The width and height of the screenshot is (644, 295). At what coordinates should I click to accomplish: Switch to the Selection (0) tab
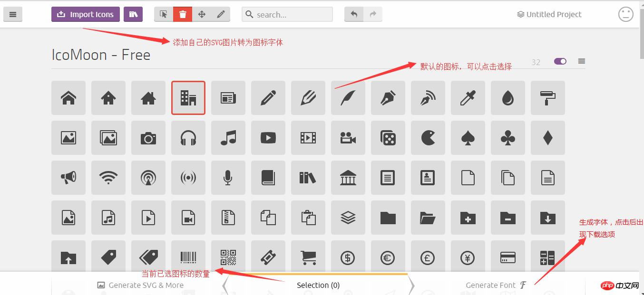pyautogui.click(x=318, y=285)
